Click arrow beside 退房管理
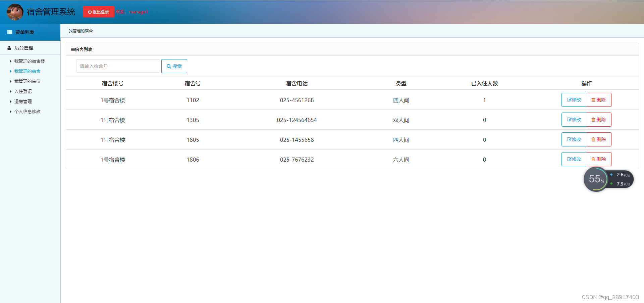The width and height of the screenshot is (644, 303). (11, 101)
